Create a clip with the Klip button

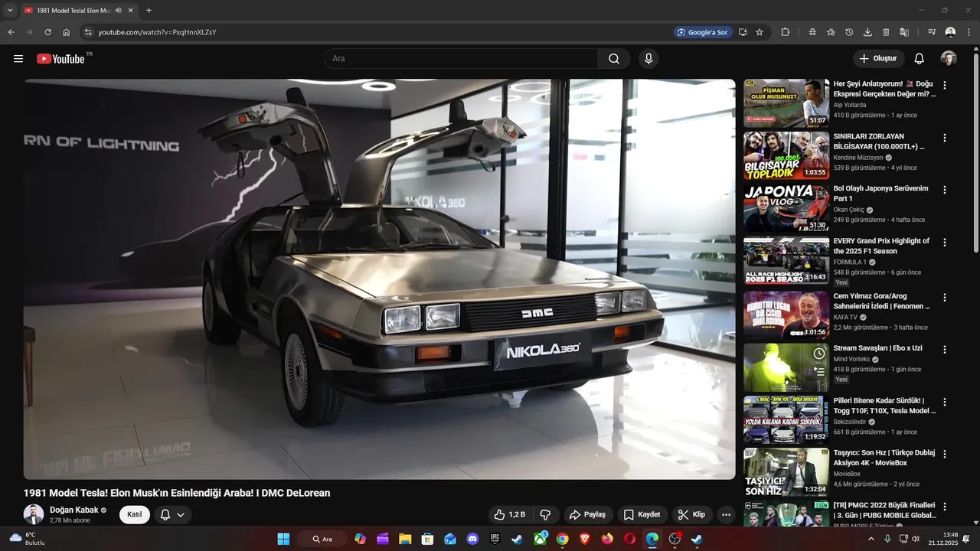click(691, 515)
